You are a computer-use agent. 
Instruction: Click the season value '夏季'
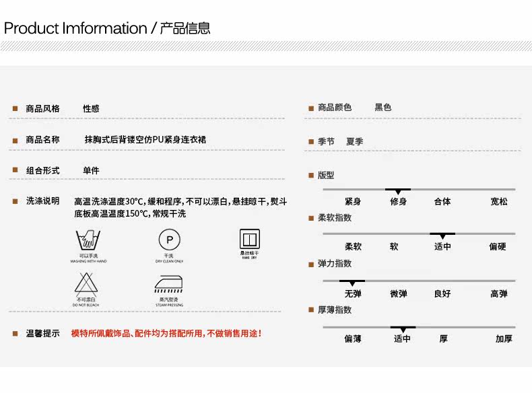pos(354,141)
